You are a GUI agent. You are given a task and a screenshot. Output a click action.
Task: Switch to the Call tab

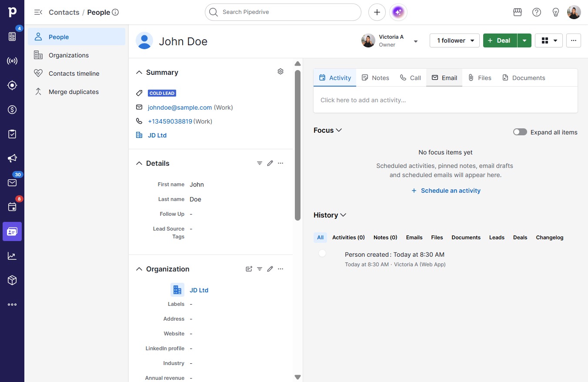[411, 77]
